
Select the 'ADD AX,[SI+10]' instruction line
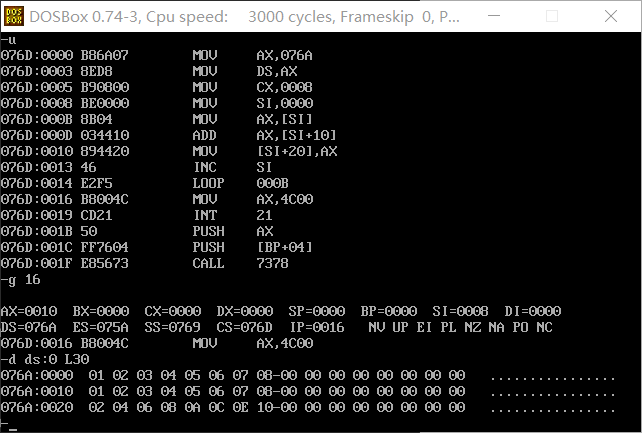(x=169, y=135)
